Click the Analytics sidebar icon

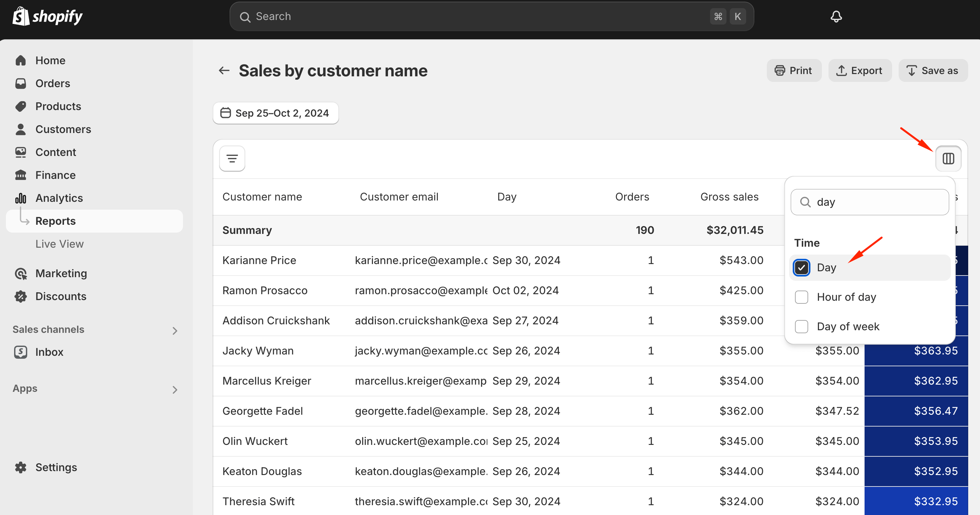[x=21, y=198]
